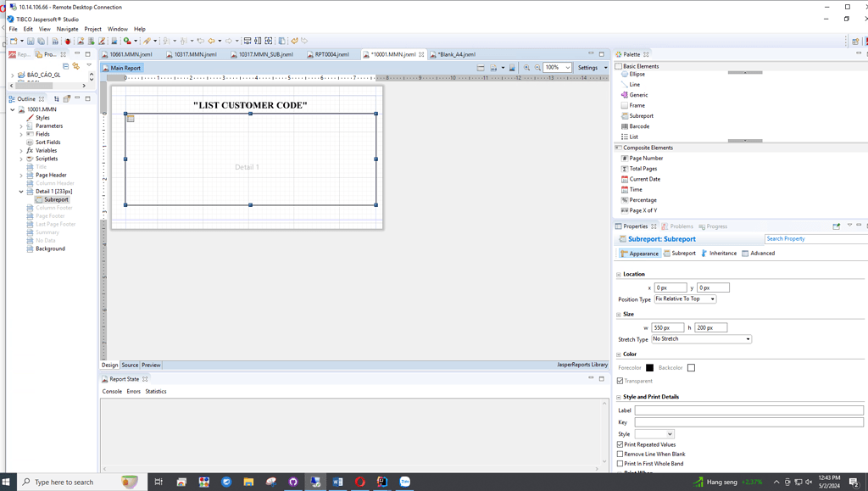Image resolution: width=868 pixels, height=491 pixels.
Task: Select Variables in the Outline tree
Action: [46, 151]
